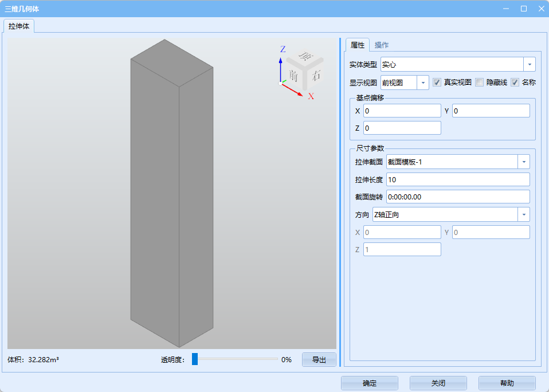Click the 透明度 transparency slider handle
The width and height of the screenshot is (549, 392).
point(195,359)
